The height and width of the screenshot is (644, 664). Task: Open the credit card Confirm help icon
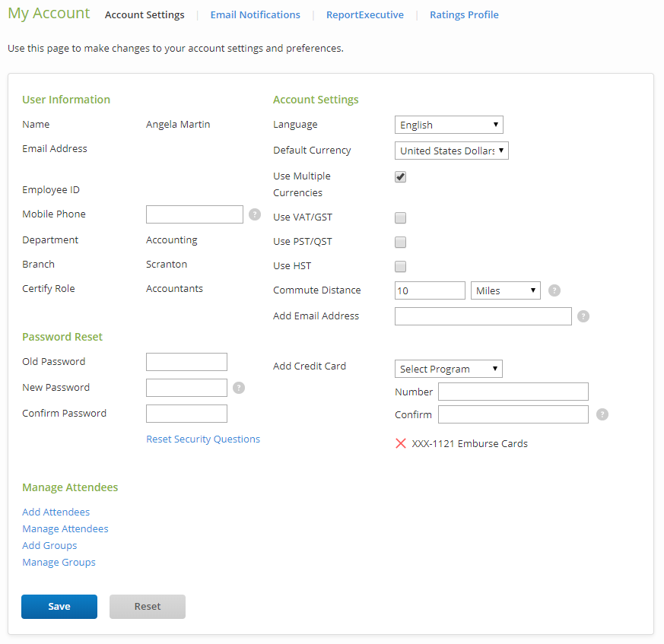[x=603, y=414]
